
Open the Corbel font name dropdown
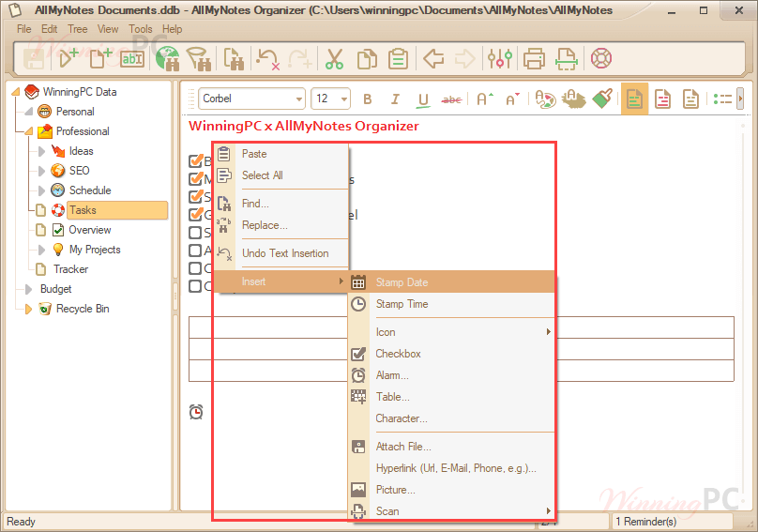coord(299,99)
